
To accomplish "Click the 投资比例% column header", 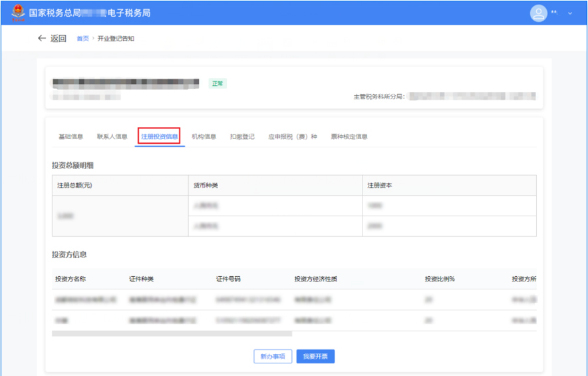I will (440, 279).
